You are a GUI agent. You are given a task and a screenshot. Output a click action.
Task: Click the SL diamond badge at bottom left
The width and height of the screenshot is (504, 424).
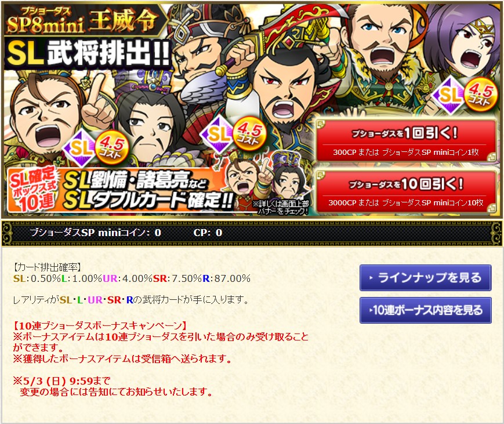(79, 148)
